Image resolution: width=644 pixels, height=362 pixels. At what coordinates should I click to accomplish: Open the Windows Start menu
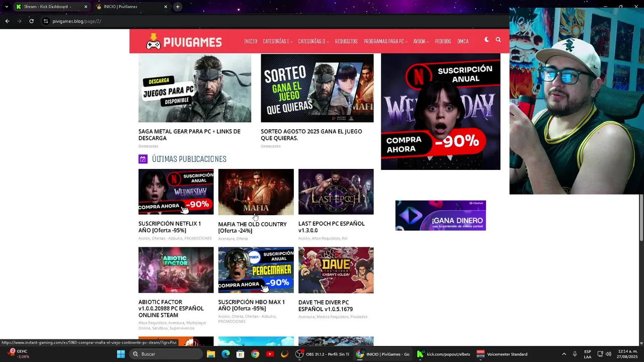pyautogui.click(x=121, y=354)
